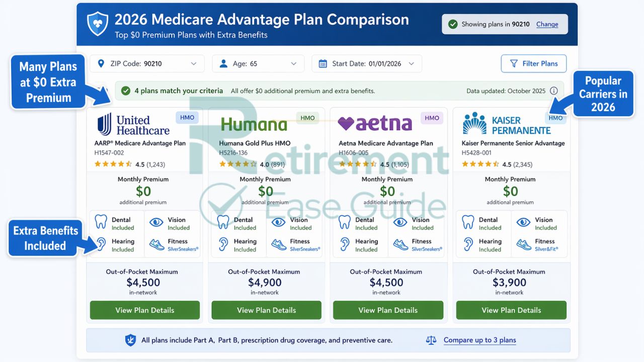Open the Start Date 01/01/2026 dropdown
The image size is (644, 362).
[x=411, y=63]
